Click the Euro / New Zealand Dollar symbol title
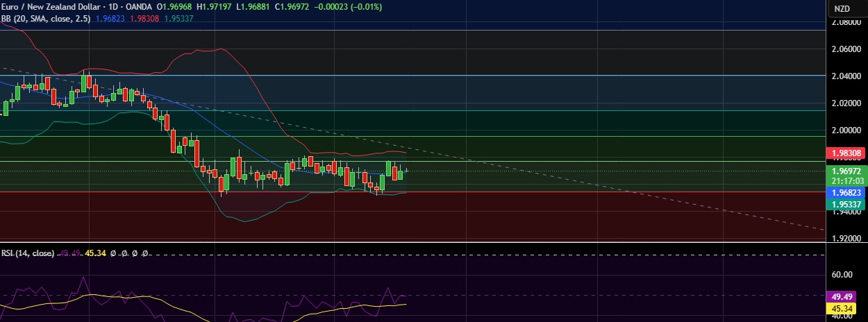Image resolution: width=868 pixels, height=322 pixels. click(x=52, y=6)
